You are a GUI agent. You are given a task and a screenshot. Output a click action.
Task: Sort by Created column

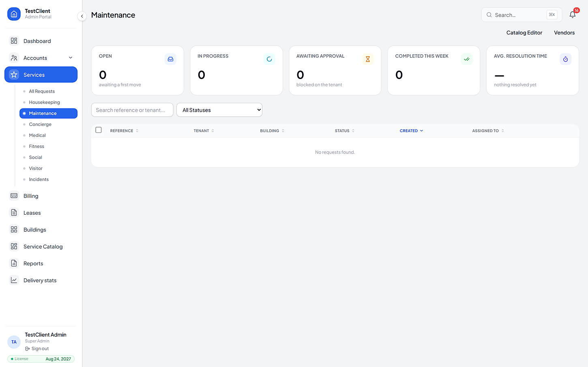tap(411, 131)
